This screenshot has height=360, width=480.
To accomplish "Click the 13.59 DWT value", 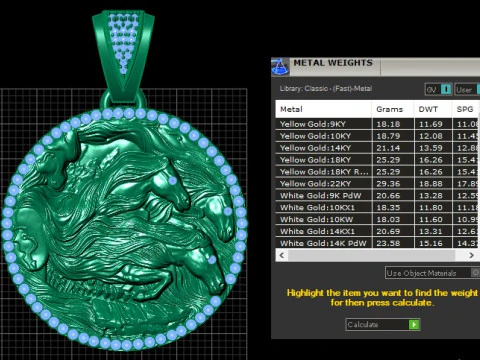I will (x=431, y=148).
